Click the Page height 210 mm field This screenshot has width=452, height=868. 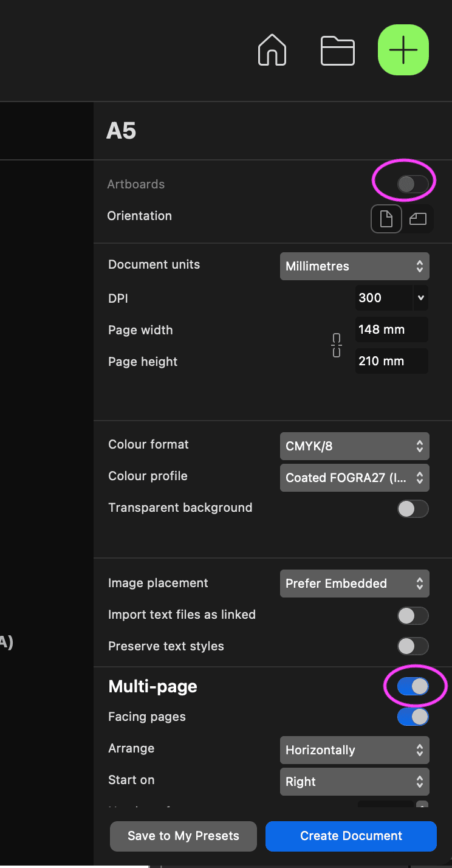(x=392, y=361)
